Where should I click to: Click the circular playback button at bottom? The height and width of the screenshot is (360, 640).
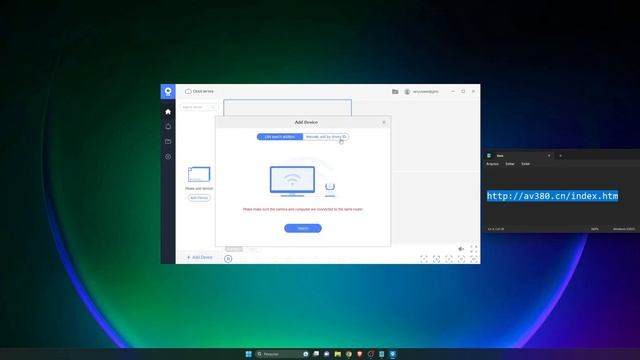pyautogui.click(x=228, y=259)
